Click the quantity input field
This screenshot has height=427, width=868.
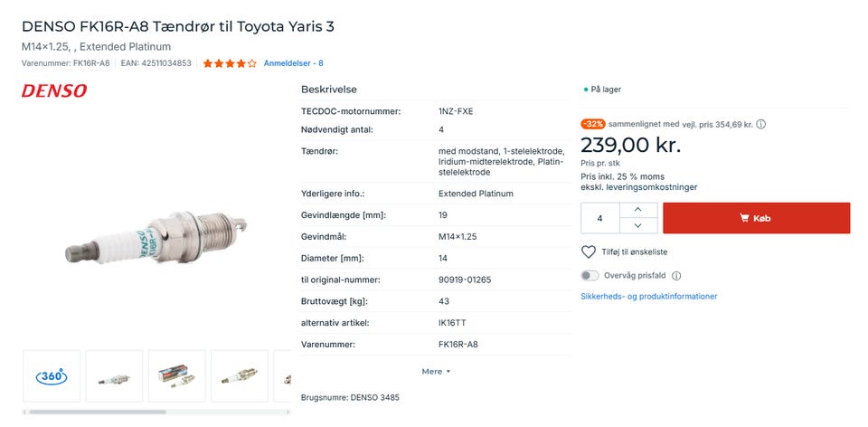point(599,218)
